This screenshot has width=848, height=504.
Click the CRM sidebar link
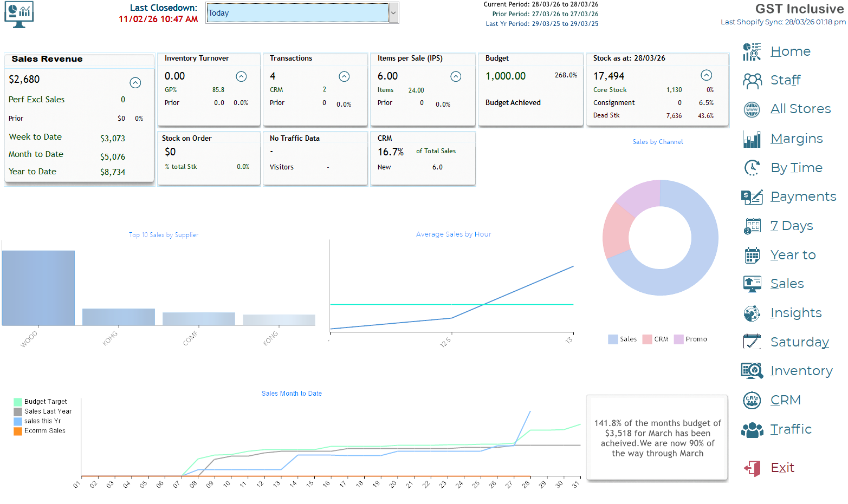click(785, 400)
